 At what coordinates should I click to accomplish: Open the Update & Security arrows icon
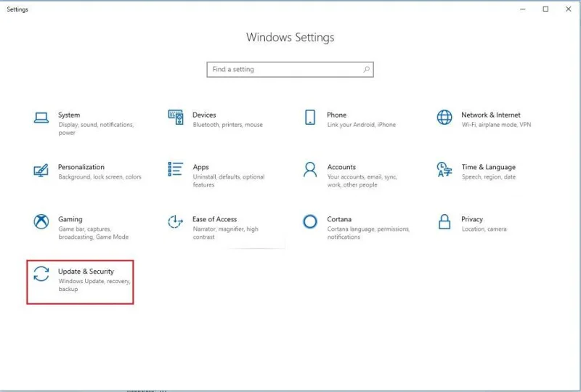click(41, 274)
